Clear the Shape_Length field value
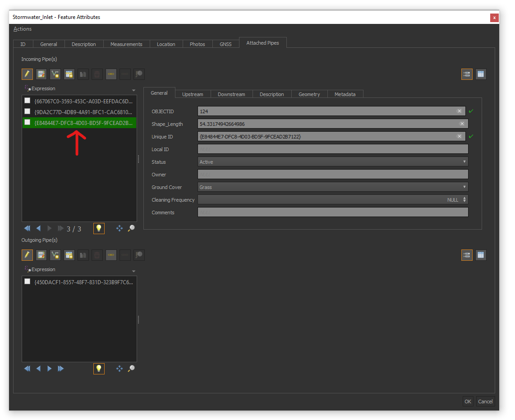The image size is (515, 420). [x=462, y=124]
